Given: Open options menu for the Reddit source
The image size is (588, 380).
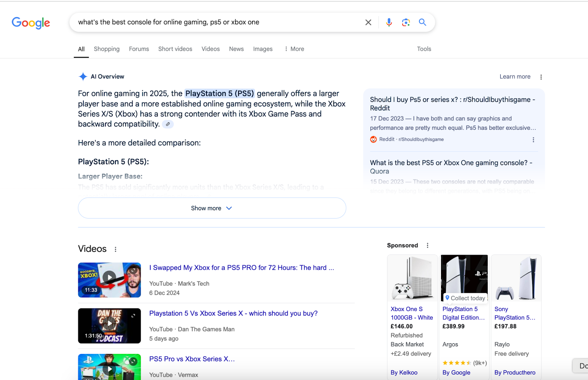Looking at the screenshot, I should (533, 140).
